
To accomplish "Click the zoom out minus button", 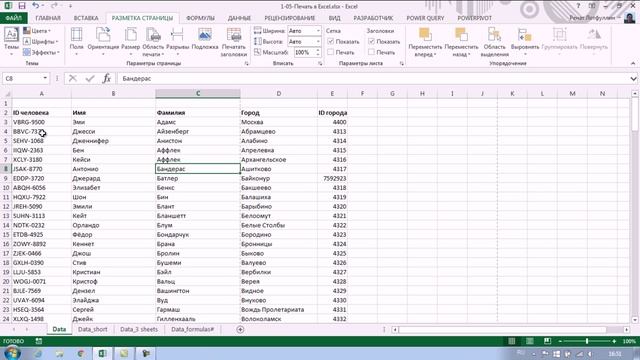I will click(560, 341).
